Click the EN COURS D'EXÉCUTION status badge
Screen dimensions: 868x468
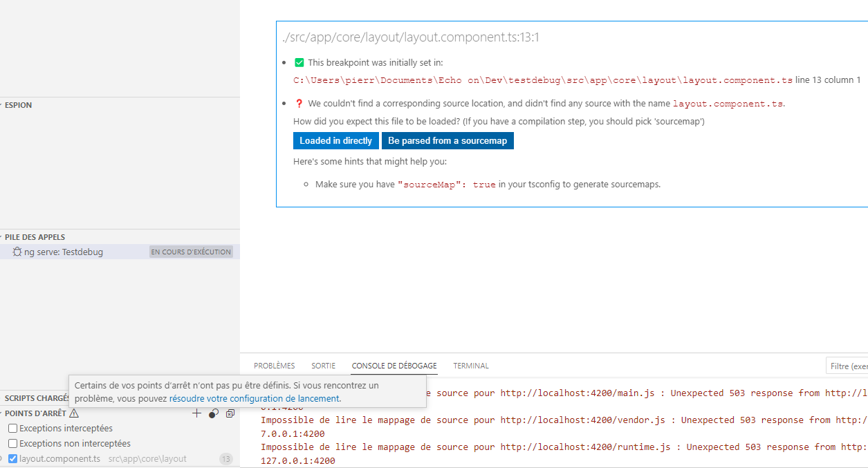click(x=191, y=252)
